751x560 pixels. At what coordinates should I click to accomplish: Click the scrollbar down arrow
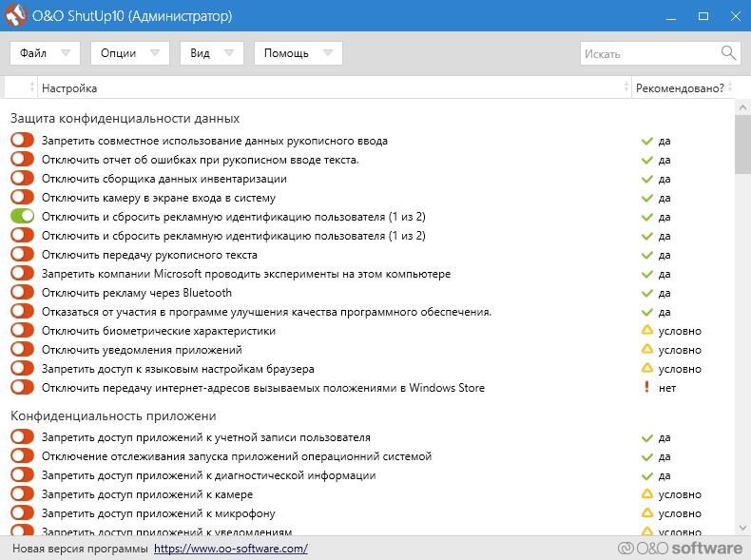coord(742,528)
